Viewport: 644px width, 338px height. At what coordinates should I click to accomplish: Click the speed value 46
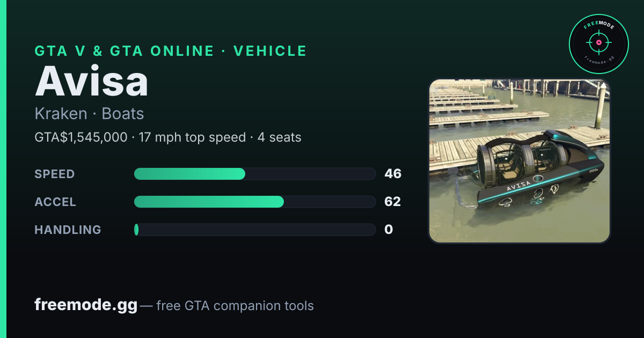click(393, 174)
